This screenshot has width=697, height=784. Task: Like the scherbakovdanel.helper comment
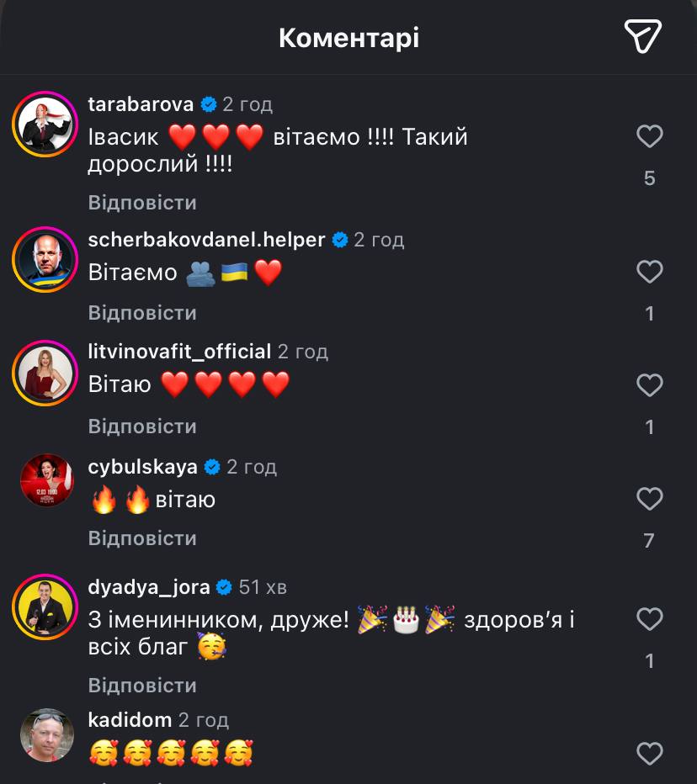649,272
